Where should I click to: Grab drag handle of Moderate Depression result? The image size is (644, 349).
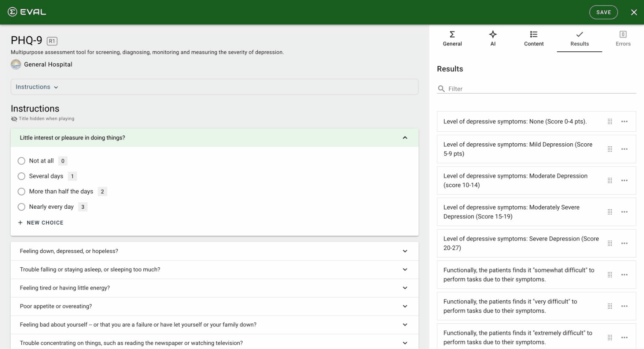[610, 180]
